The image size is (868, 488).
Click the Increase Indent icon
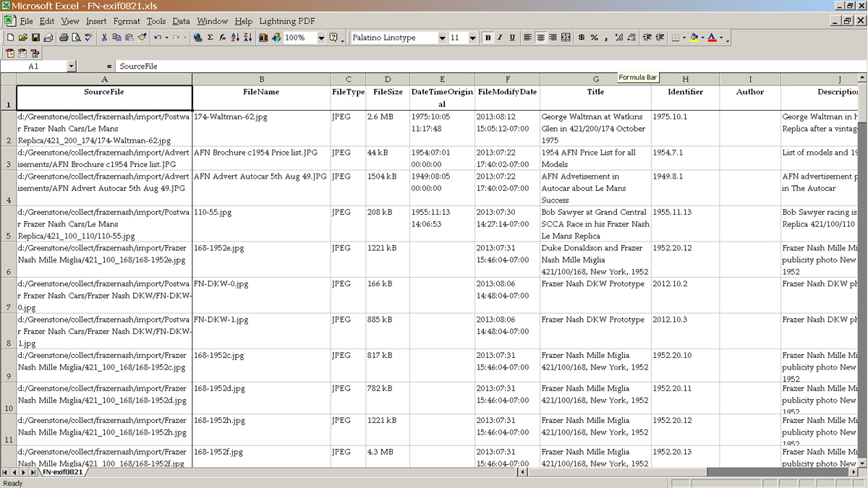coord(660,38)
